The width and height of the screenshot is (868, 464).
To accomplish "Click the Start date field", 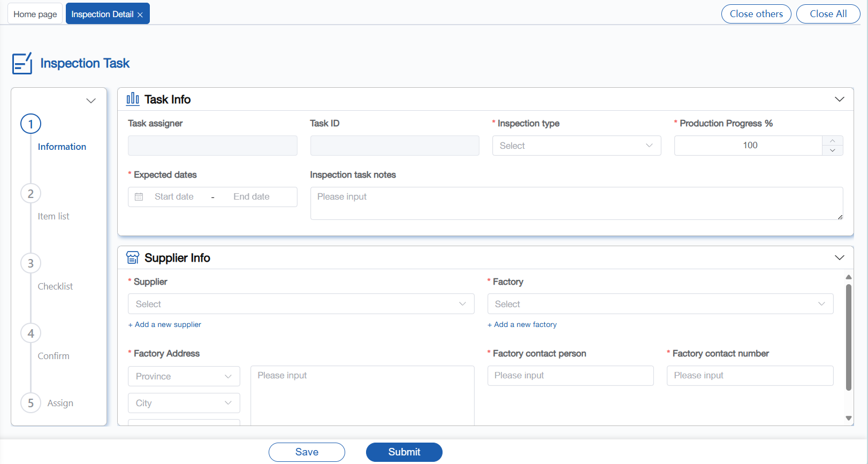I will [174, 197].
